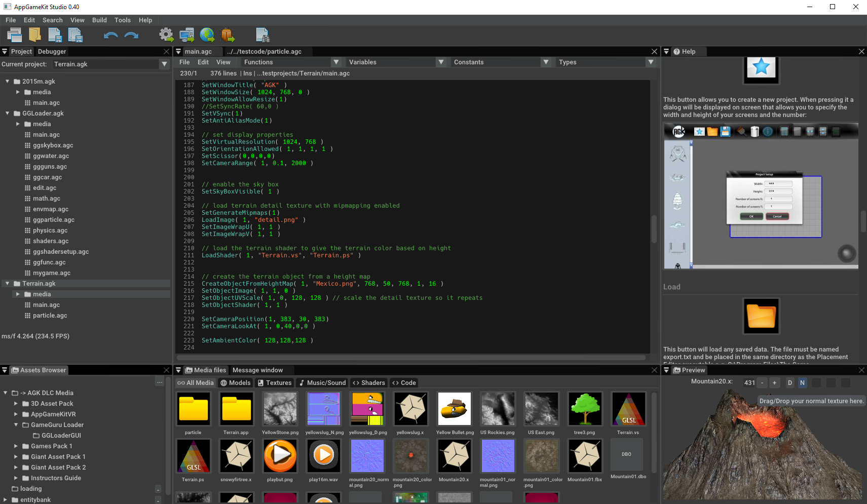Click the Undo arrow in toolbar
Screen dimensions: 867x504
(x=110, y=35)
